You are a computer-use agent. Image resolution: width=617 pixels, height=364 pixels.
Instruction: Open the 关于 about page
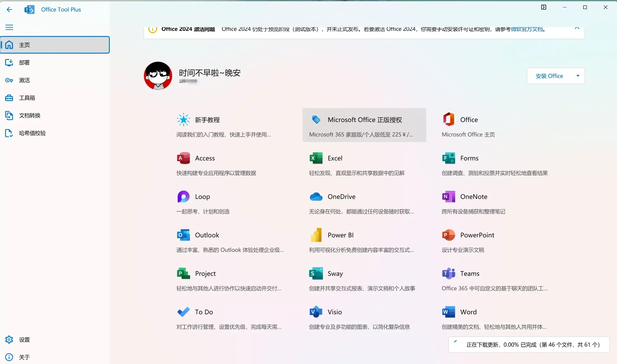pyautogui.click(x=55, y=357)
